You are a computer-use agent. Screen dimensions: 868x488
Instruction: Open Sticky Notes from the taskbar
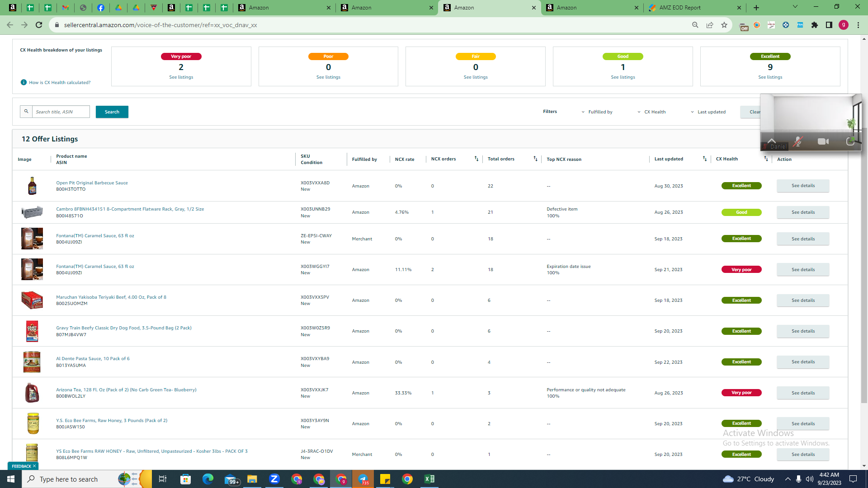coord(385,479)
